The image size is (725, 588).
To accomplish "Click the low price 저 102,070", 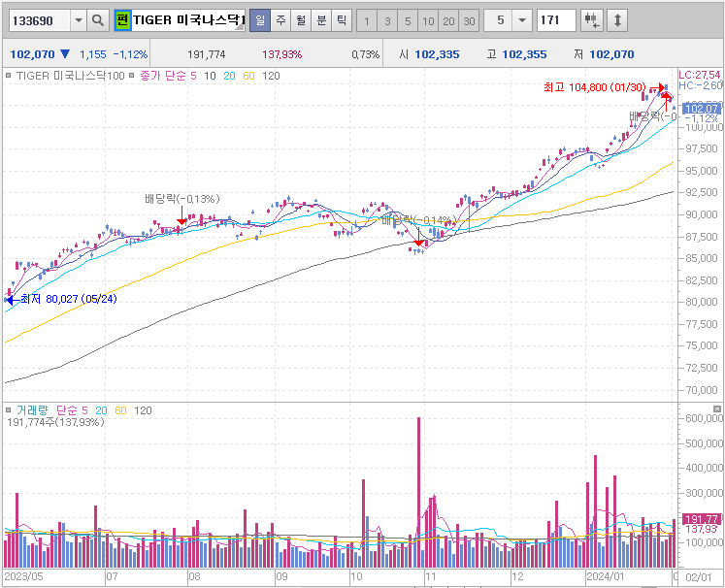I will pos(604,54).
